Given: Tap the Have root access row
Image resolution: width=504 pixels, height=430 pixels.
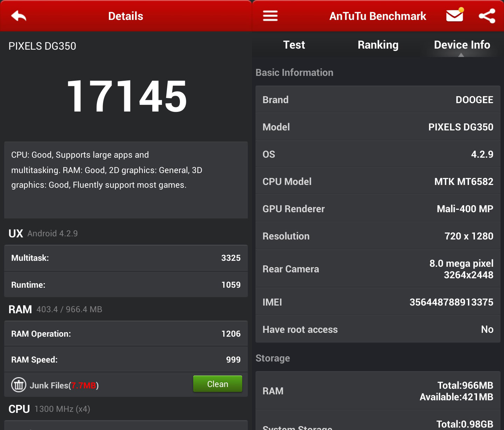Looking at the screenshot, I should tap(378, 329).
